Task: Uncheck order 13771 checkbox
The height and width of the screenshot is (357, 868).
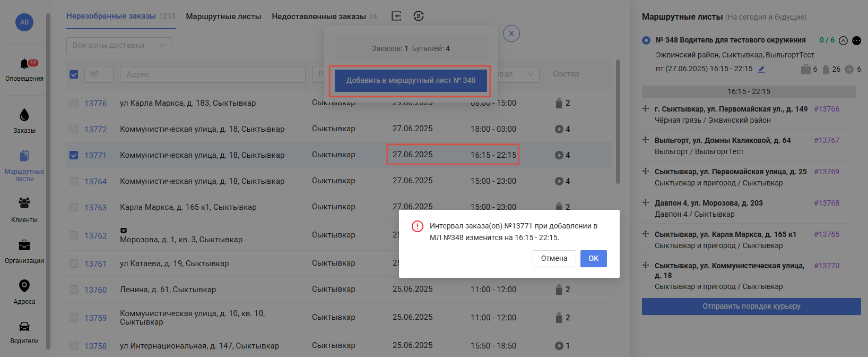Action: coord(74,155)
